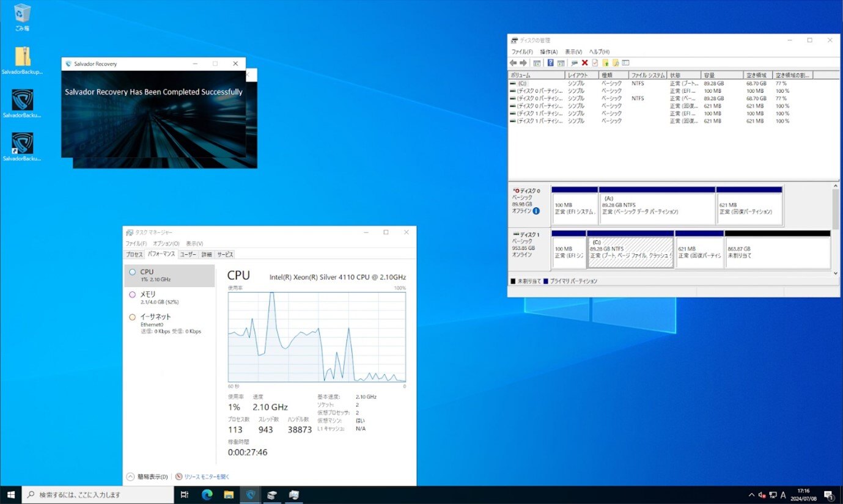Image resolution: width=843 pixels, height=504 pixels.
Task: Select Disk 0 label in the graphical view
Action: pos(529,205)
